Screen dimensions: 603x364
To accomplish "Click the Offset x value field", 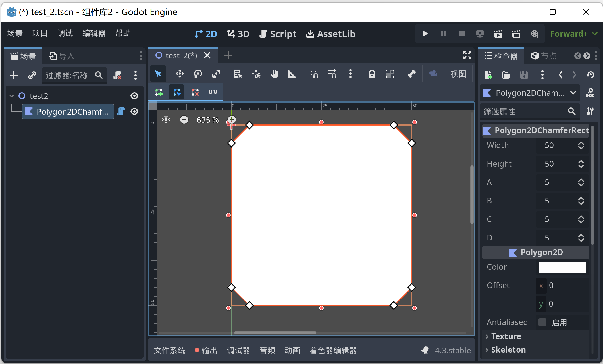I will 562,285.
